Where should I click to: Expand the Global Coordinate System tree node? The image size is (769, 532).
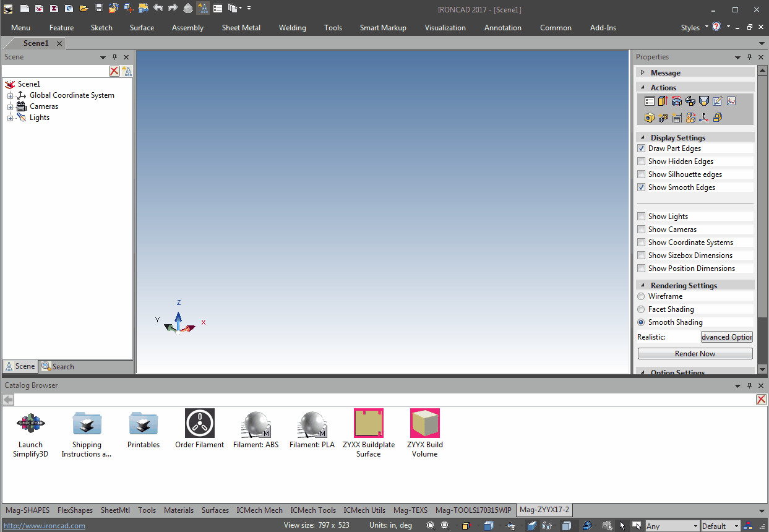coord(10,96)
